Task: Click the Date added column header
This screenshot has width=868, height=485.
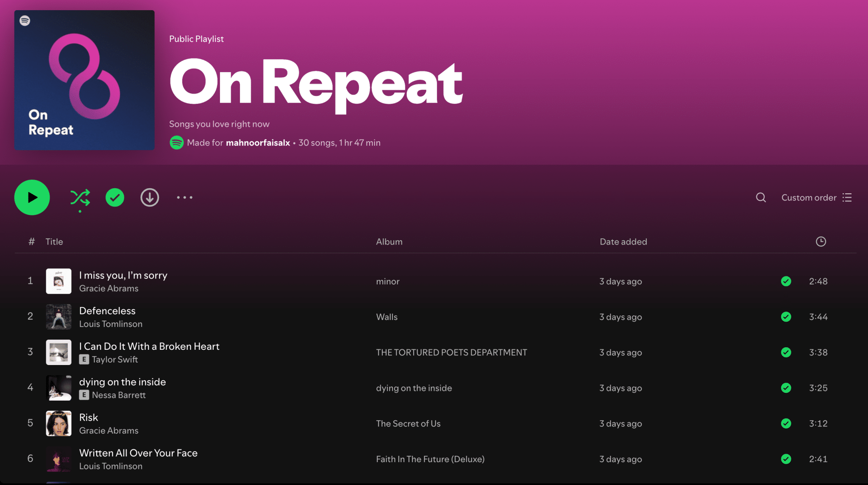Action: 623,241
